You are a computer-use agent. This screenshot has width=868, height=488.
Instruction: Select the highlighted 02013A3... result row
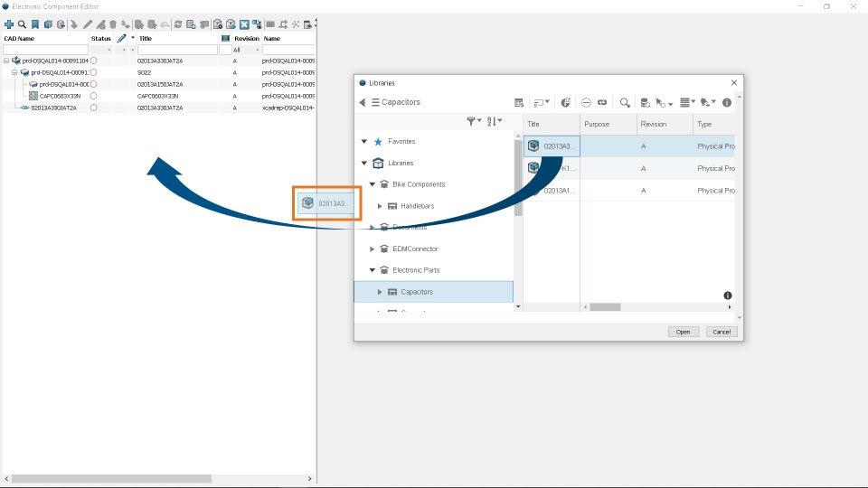click(629, 146)
